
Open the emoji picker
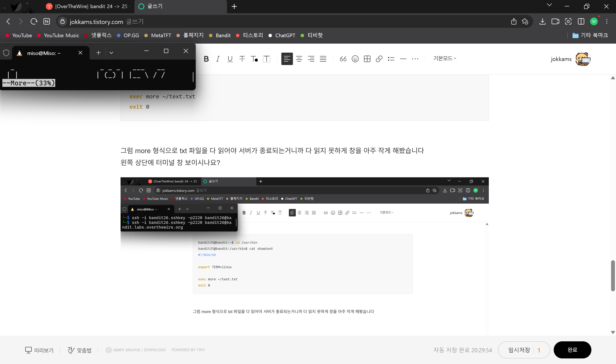coord(355,59)
